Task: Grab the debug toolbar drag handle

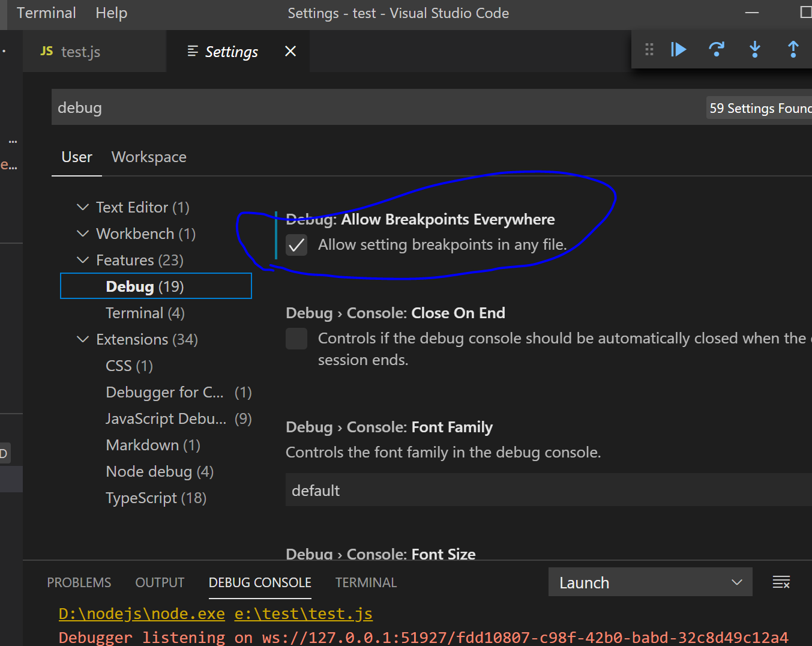Action: (x=649, y=49)
